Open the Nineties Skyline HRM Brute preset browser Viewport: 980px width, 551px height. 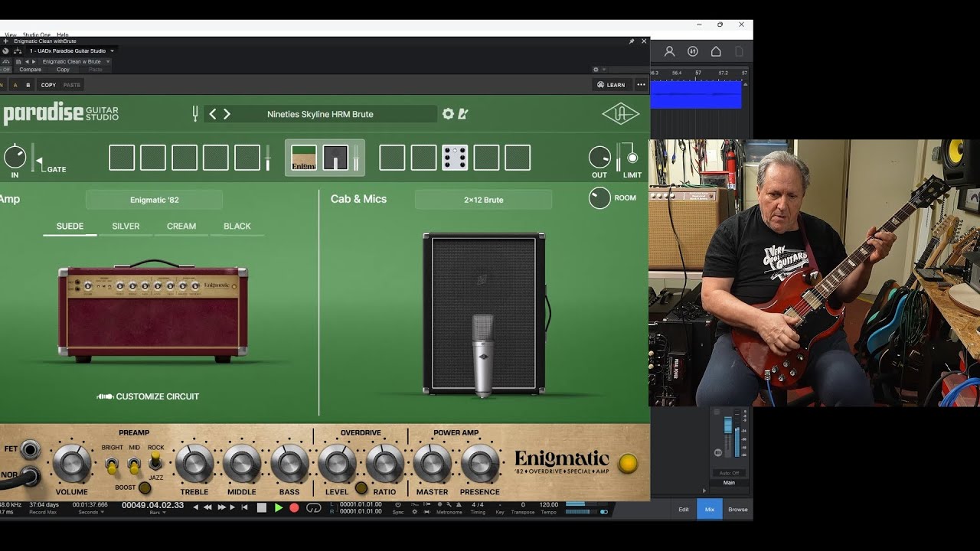[320, 114]
